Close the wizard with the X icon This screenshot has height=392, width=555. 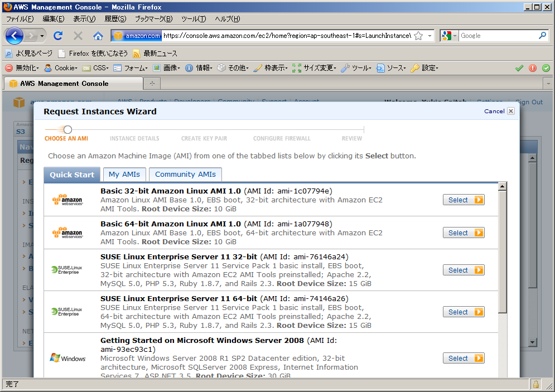coord(510,111)
